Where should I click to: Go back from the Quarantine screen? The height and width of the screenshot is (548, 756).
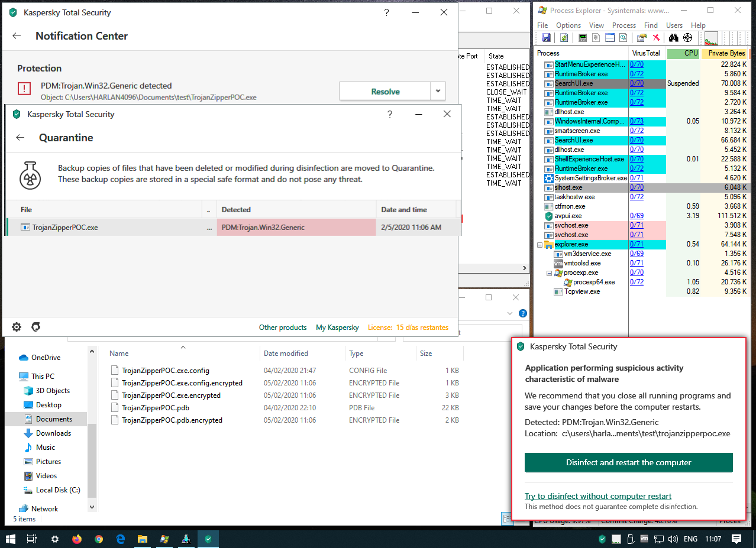tap(20, 138)
